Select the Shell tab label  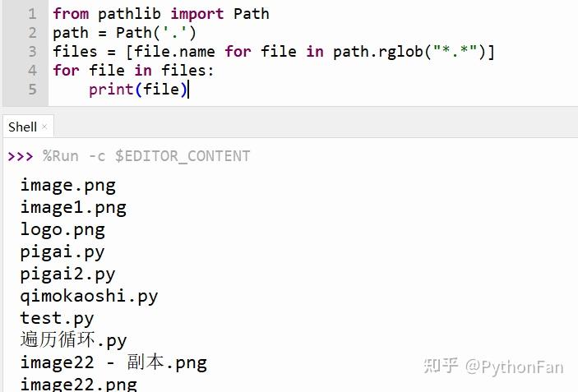point(22,127)
